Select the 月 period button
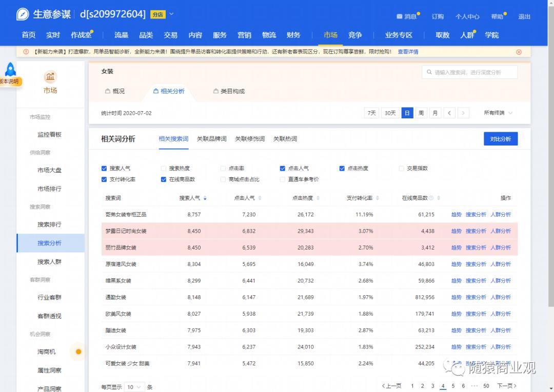The image size is (554, 392). click(x=436, y=113)
